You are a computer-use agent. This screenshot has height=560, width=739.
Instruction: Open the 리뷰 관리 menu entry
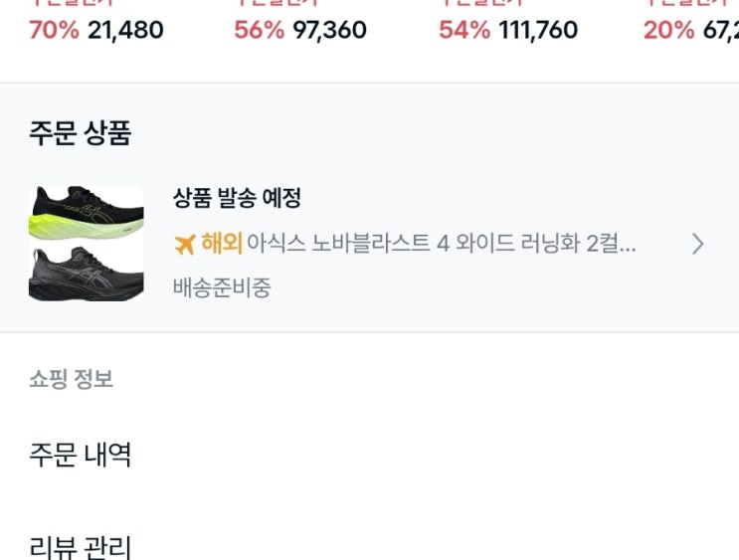(x=81, y=548)
